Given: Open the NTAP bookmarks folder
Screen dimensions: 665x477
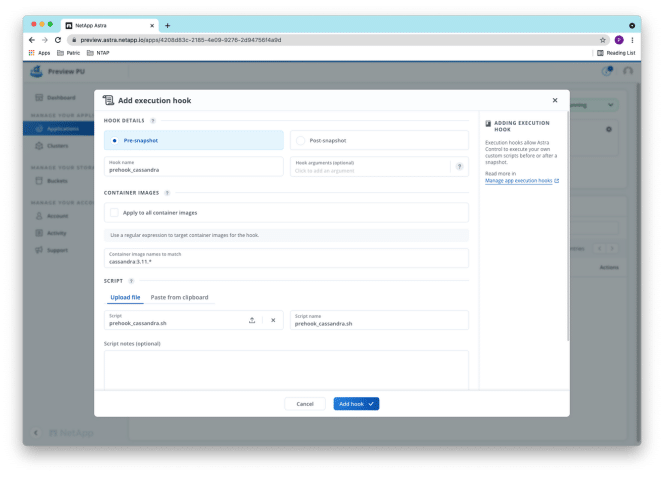Looking at the screenshot, I should [98, 53].
